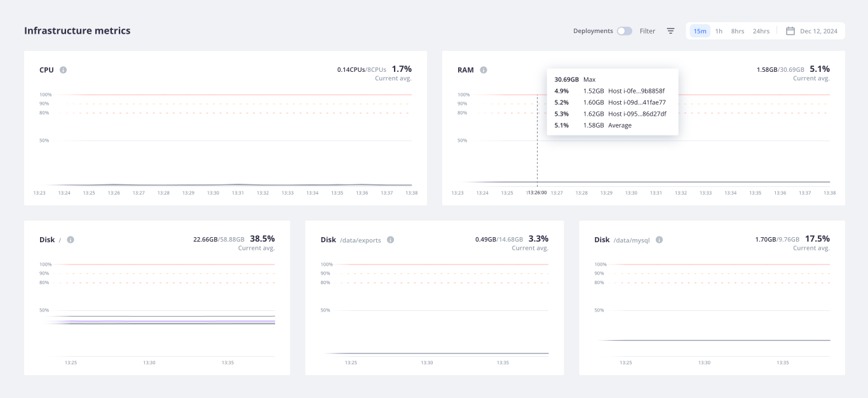Click the filter lines icon
Screen dimensions: 868x398
(x=670, y=31)
